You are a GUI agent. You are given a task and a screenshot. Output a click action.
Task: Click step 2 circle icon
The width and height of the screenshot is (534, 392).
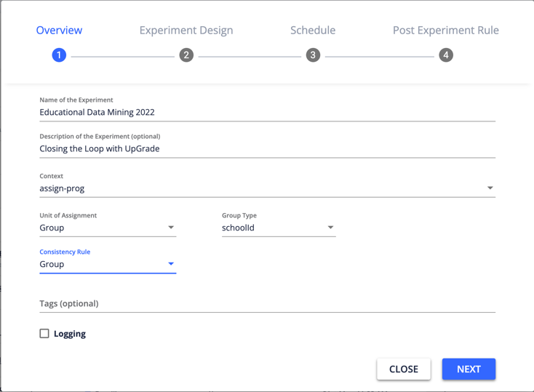pyautogui.click(x=186, y=55)
